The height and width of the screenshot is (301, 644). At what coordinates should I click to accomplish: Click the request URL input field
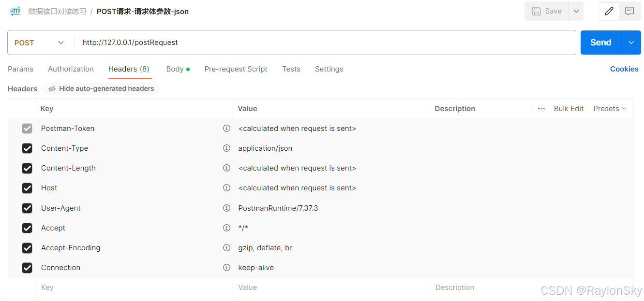pyautogui.click(x=324, y=43)
